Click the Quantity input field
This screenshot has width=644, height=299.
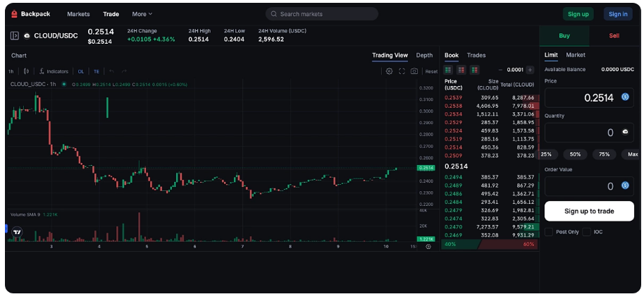tap(589, 132)
